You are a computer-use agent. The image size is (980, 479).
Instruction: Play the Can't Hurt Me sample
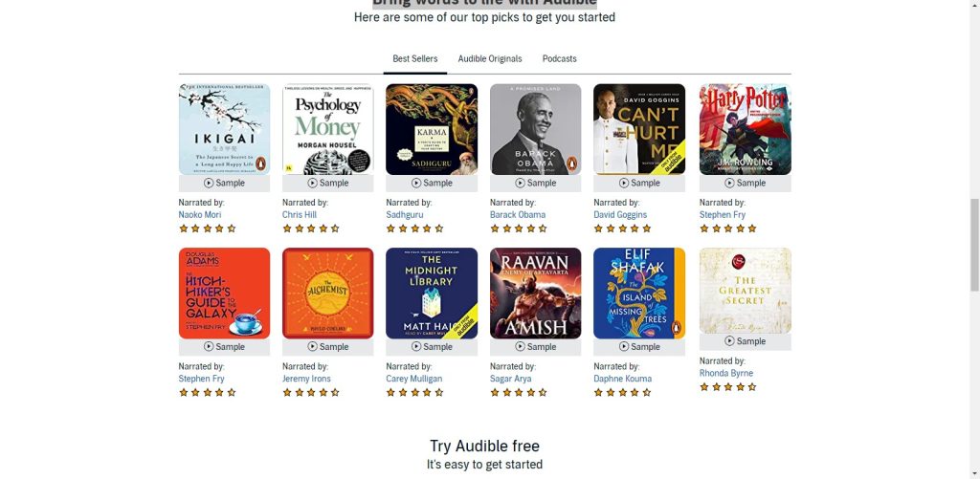coord(638,183)
